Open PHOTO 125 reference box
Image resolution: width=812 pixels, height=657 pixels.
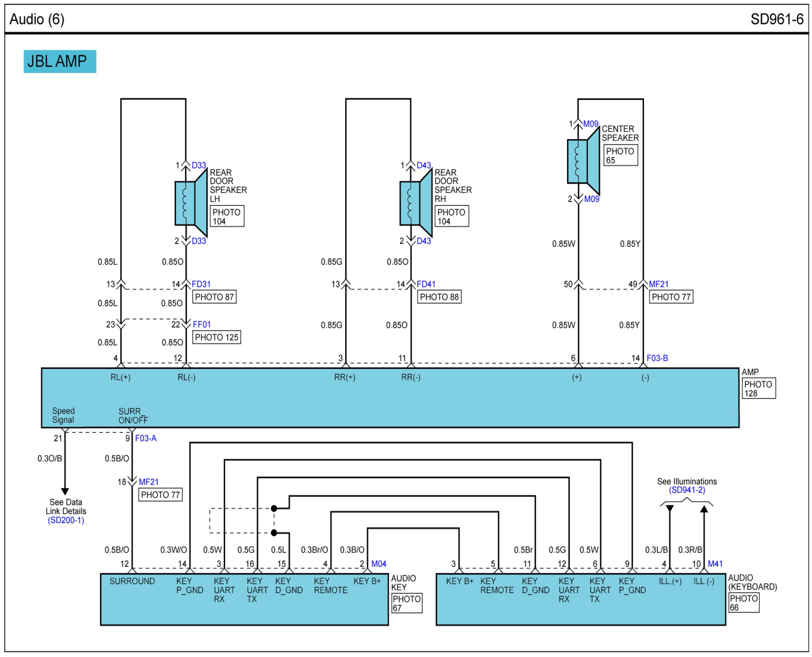coord(217,337)
